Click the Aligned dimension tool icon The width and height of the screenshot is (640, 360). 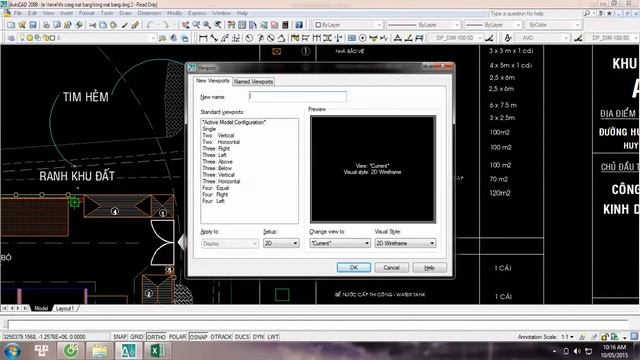(214, 38)
